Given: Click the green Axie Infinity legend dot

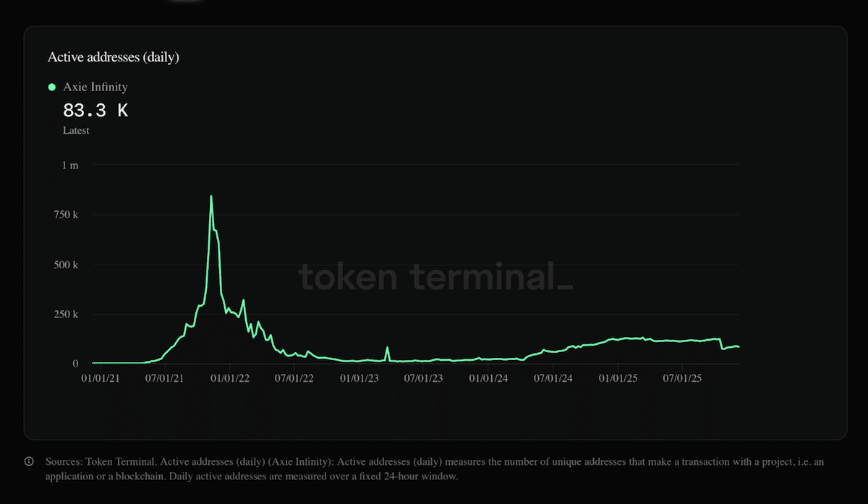Looking at the screenshot, I should tap(51, 87).
